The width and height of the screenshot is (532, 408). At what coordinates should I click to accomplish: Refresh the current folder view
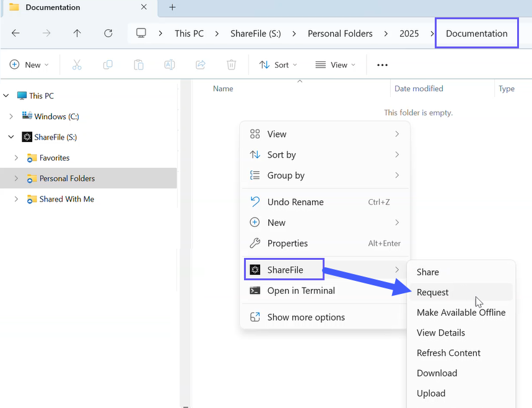[x=108, y=33]
